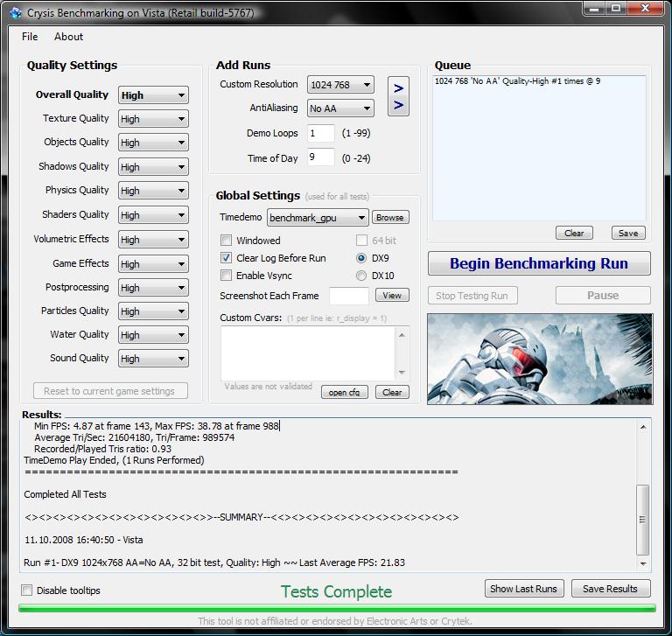This screenshot has height=636, width=672.
Task: Click the Min FPS results line
Action: point(157,426)
